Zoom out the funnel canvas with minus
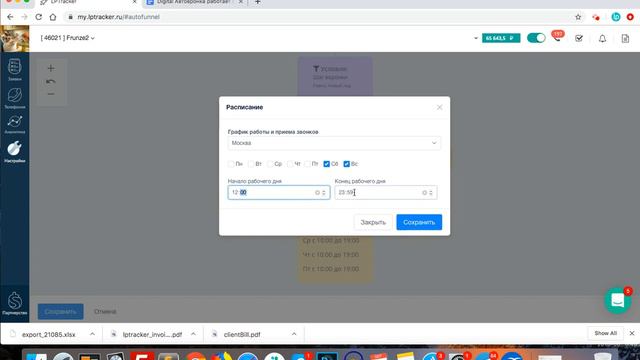The height and width of the screenshot is (360, 640). (51, 94)
